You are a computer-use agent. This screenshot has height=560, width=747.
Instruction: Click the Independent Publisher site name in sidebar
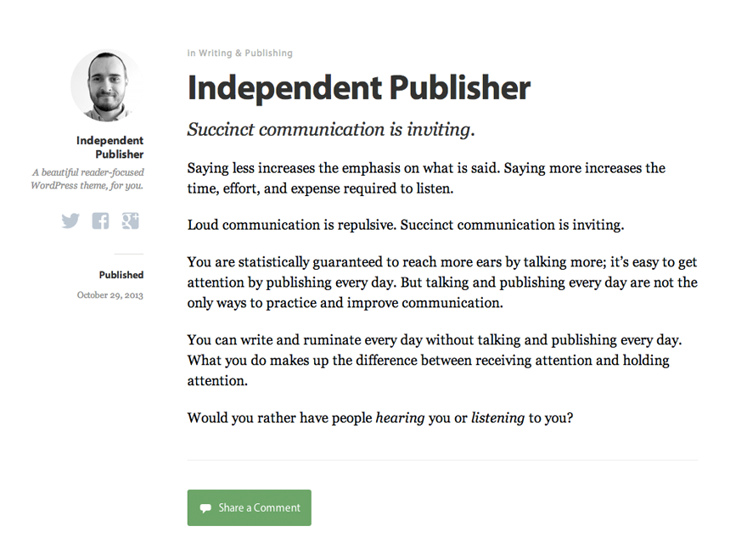(x=110, y=147)
